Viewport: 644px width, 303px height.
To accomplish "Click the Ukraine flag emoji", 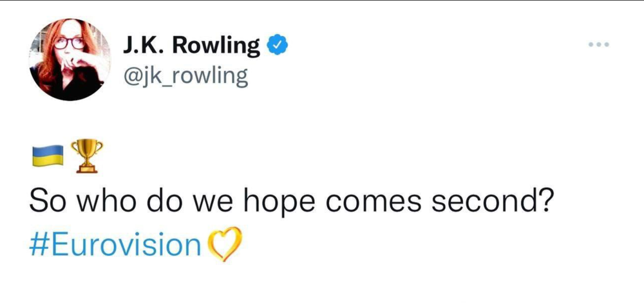I will click(48, 155).
